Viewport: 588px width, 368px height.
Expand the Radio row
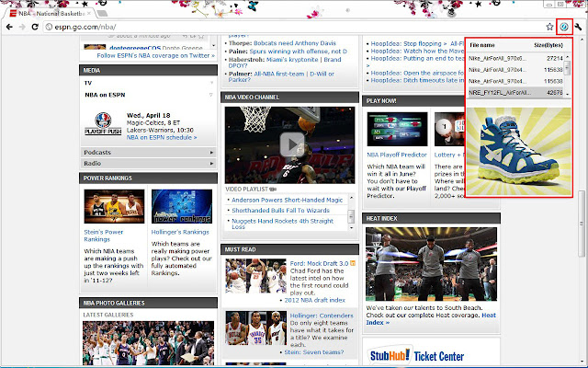pos(149,164)
